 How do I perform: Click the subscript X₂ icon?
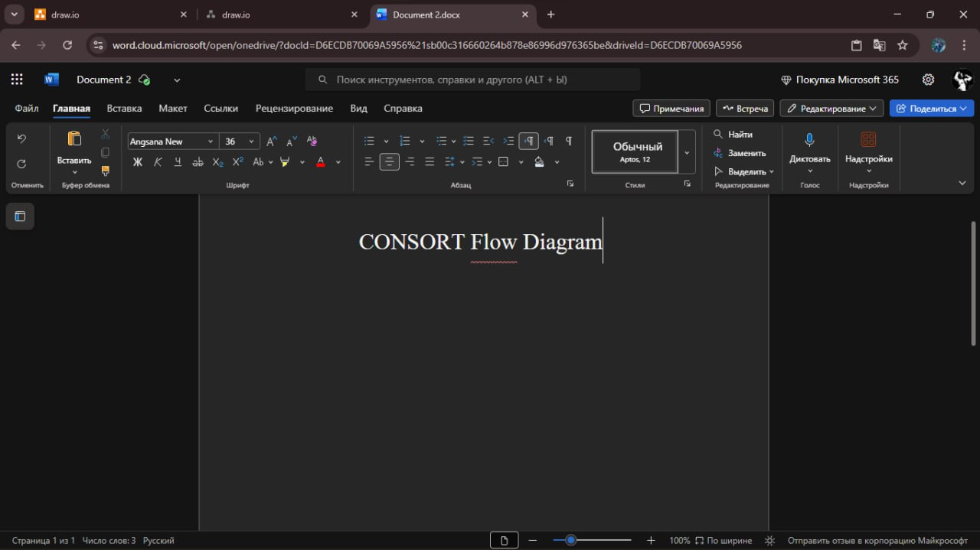pos(217,162)
